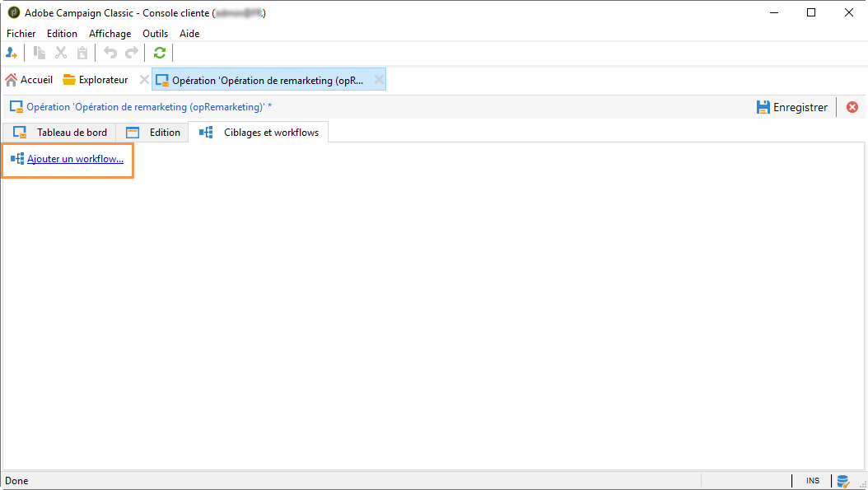Click the Ajouter un workflow link
The image size is (868, 490).
click(x=75, y=159)
